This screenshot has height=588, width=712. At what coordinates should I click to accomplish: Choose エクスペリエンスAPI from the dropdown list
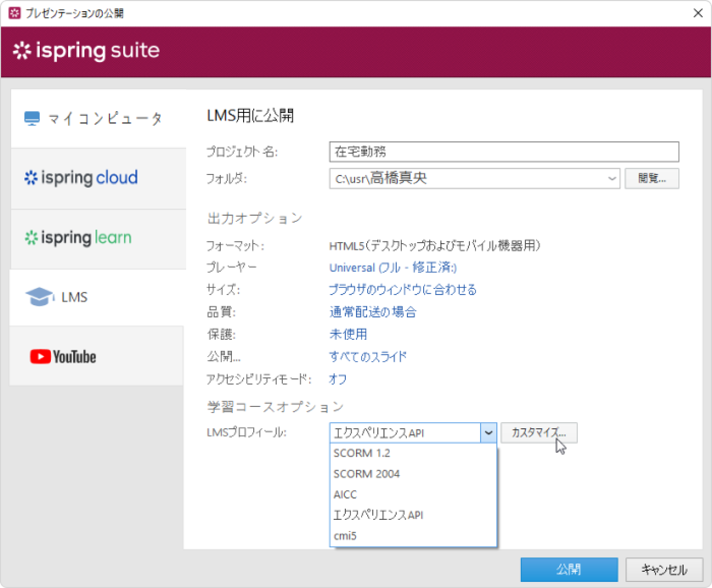point(413,515)
